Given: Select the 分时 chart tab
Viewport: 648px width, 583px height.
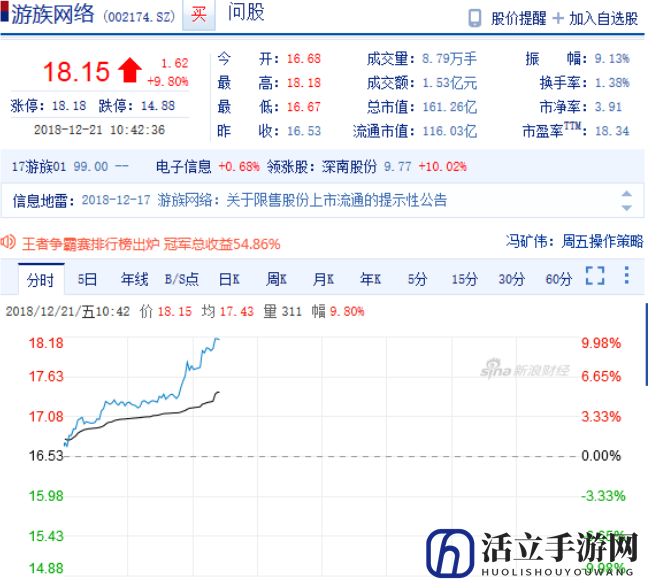Looking at the screenshot, I should pos(41,280).
